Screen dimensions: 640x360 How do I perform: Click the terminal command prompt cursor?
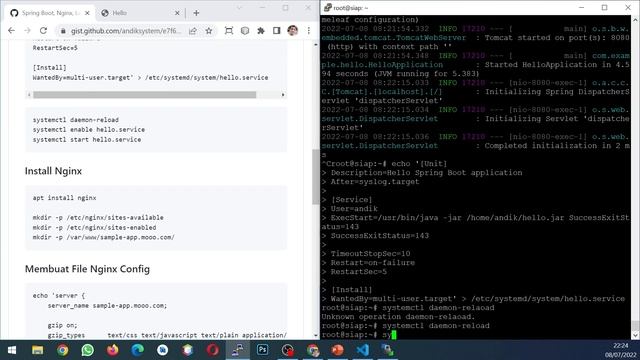coord(394,335)
